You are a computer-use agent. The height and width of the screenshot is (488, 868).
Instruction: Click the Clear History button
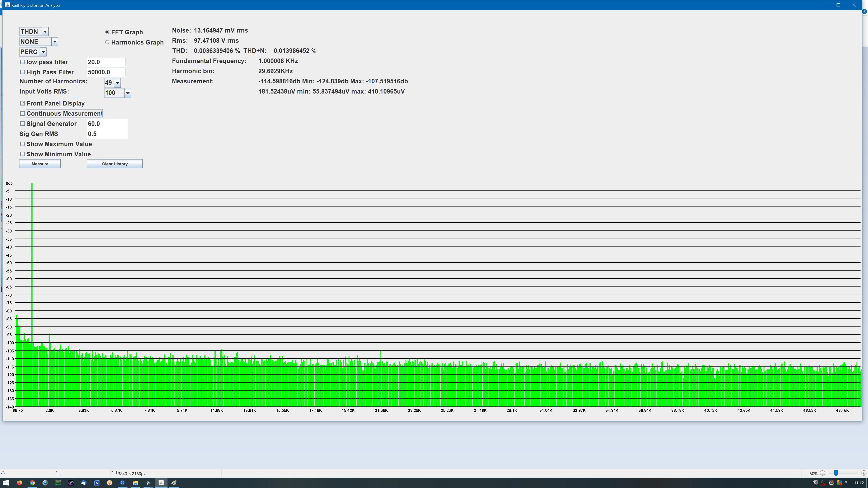115,164
